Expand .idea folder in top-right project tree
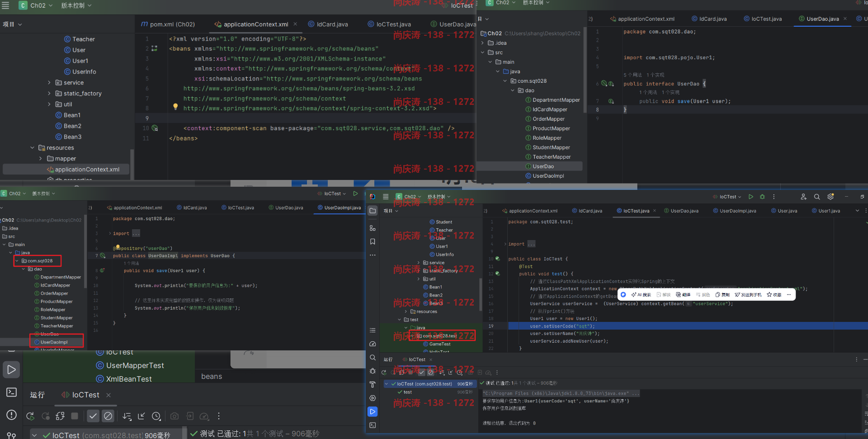The width and height of the screenshot is (868, 439). click(x=483, y=43)
